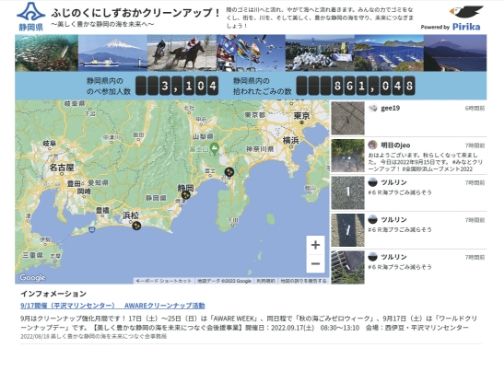Click the Shizuoka prefecture logo

pos(31,17)
